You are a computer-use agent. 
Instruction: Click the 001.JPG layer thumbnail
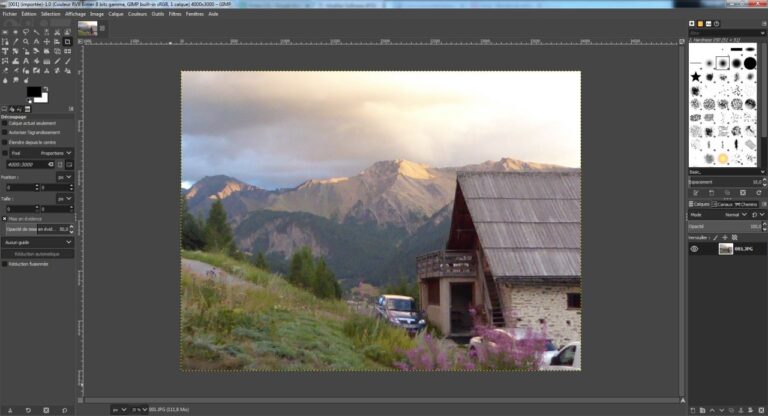point(725,249)
